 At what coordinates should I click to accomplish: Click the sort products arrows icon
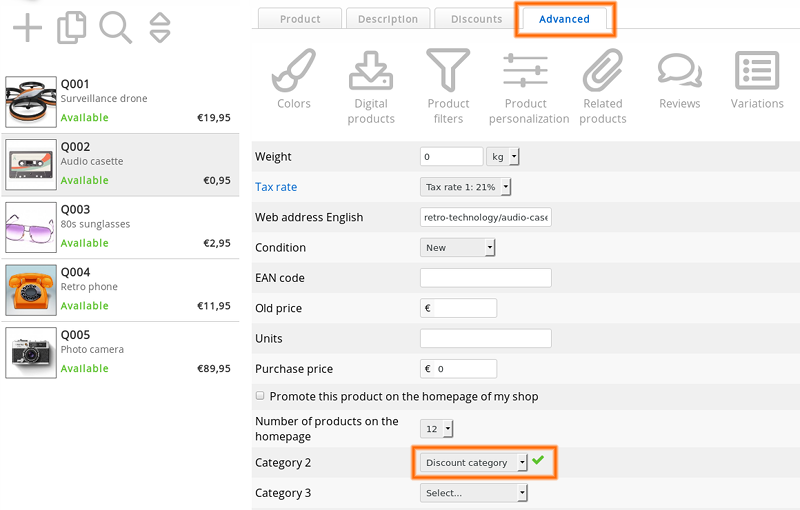[160, 28]
